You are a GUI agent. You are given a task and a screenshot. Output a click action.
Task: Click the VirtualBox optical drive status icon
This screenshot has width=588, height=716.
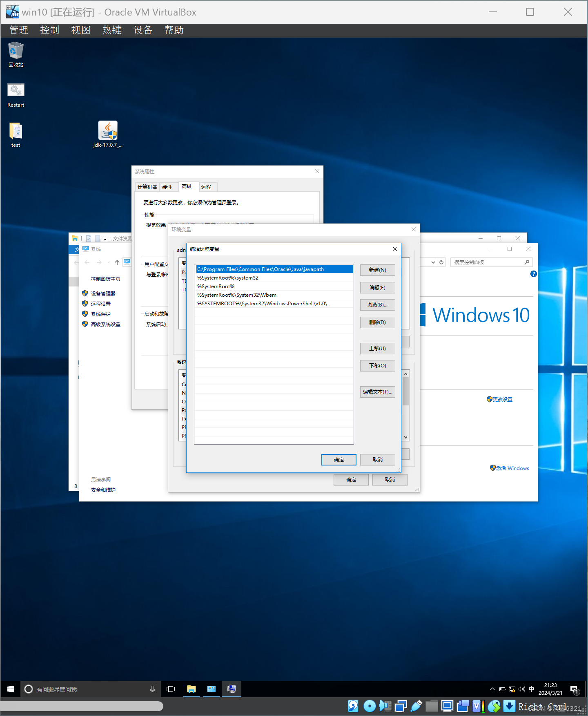pyautogui.click(x=370, y=706)
